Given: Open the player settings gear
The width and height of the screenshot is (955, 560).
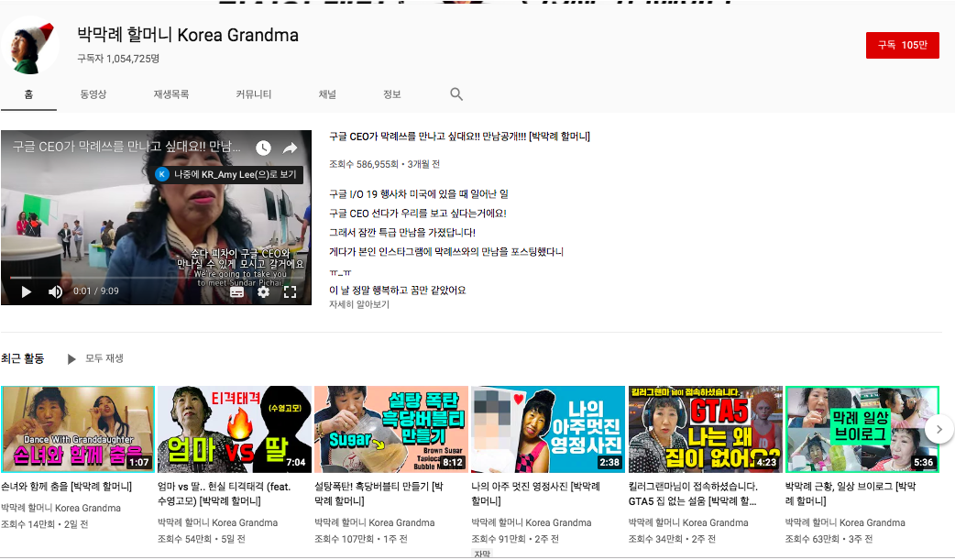Looking at the screenshot, I should [262, 292].
